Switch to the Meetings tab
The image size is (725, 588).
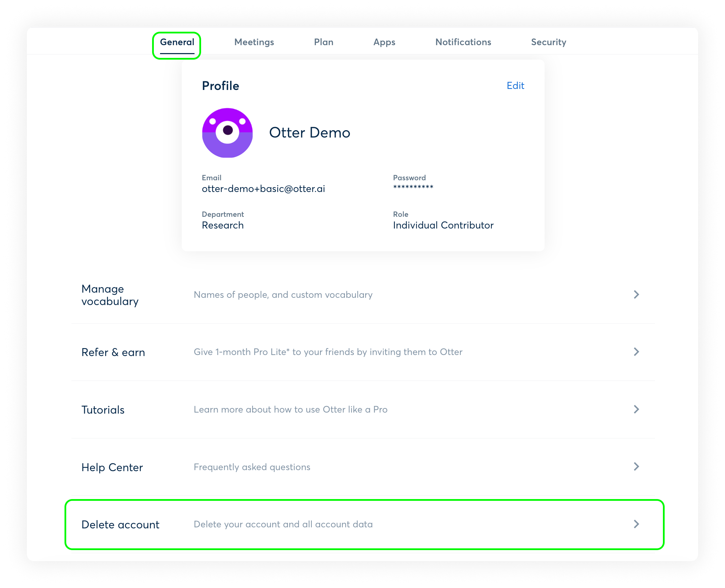pos(254,42)
